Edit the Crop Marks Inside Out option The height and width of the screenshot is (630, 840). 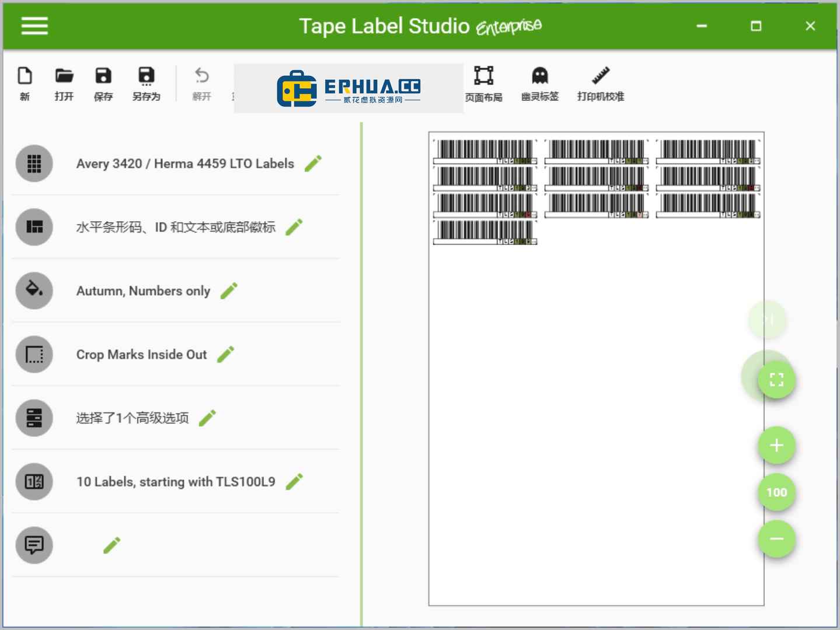point(226,354)
